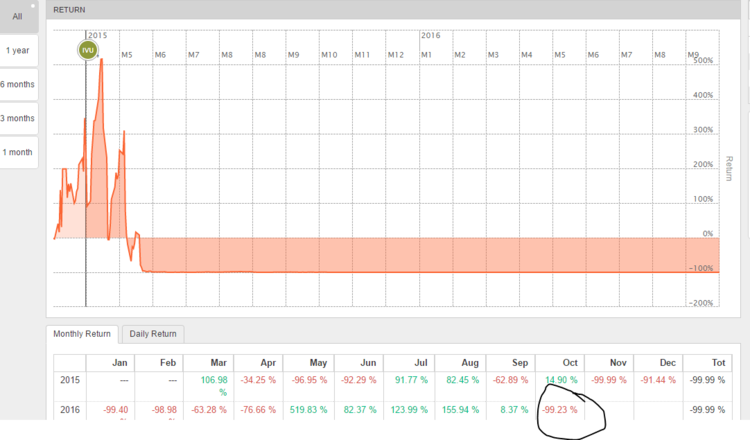The width and height of the screenshot is (750, 440).
Task: Click the green IVU marker icon
Action: coord(88,50)
